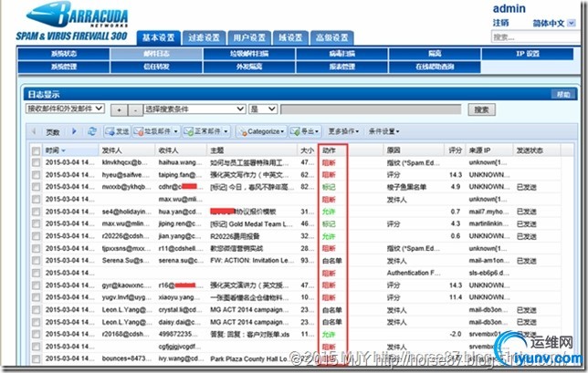Open the 报表管理 navigation item
Screen dimensions: 588x373
[x=342, y=67]
